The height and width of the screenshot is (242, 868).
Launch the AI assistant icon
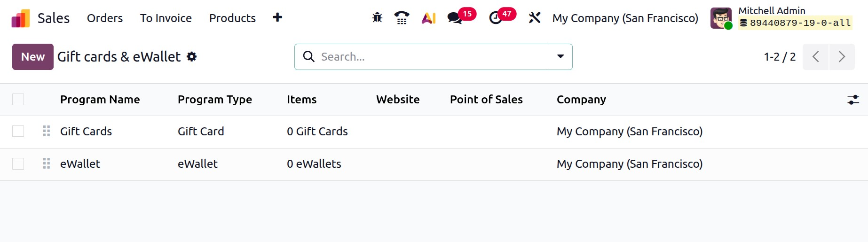tap(428, 18)
